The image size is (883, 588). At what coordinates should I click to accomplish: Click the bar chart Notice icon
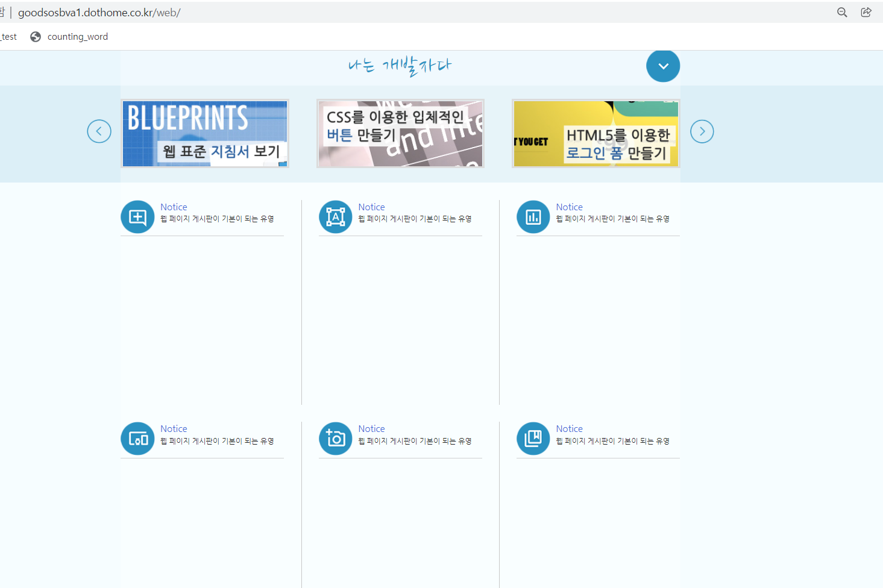tap(533, 216)
